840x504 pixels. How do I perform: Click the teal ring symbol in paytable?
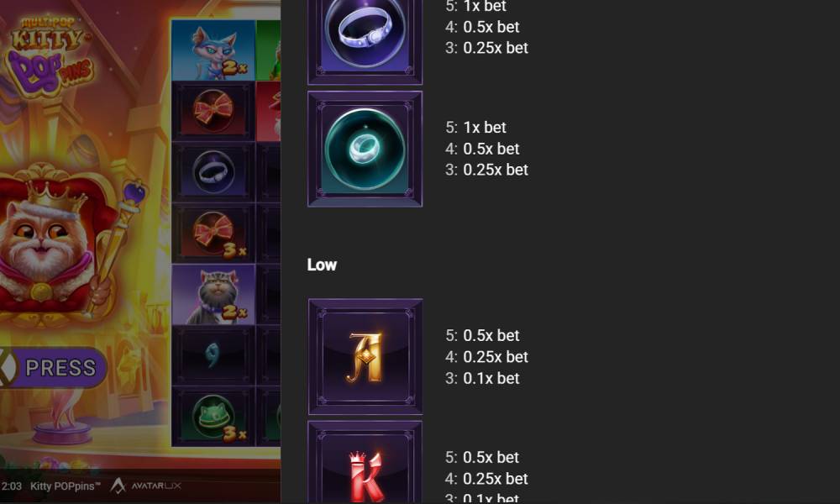[365, 149]
